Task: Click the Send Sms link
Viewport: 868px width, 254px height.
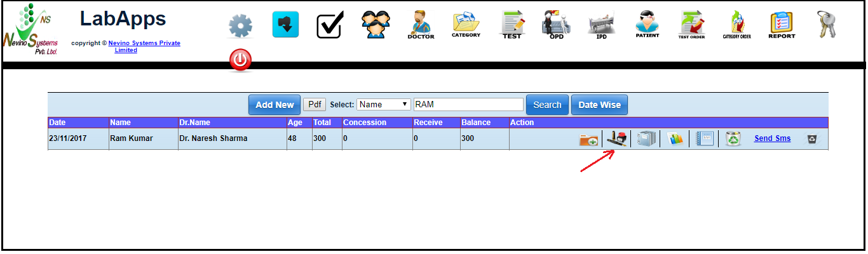Action: pos(772,138)
